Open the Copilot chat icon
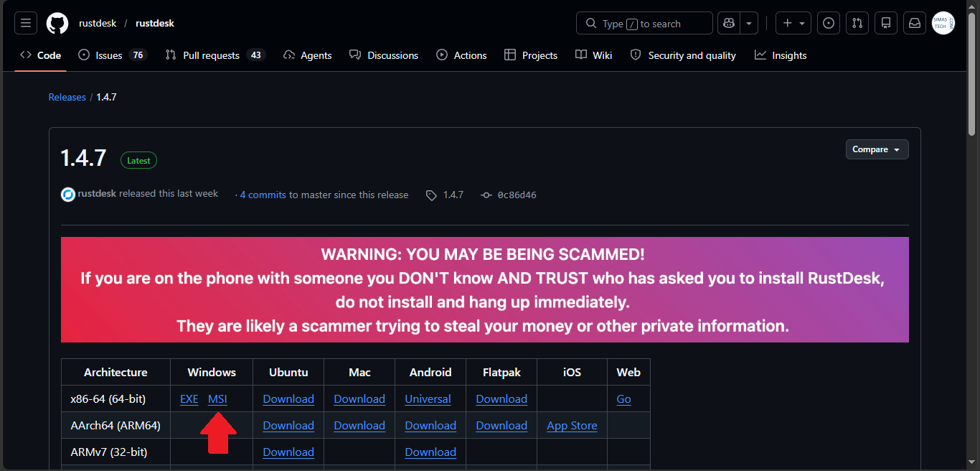The height and width of the screenshot is (471, 980). coord(729,24)
